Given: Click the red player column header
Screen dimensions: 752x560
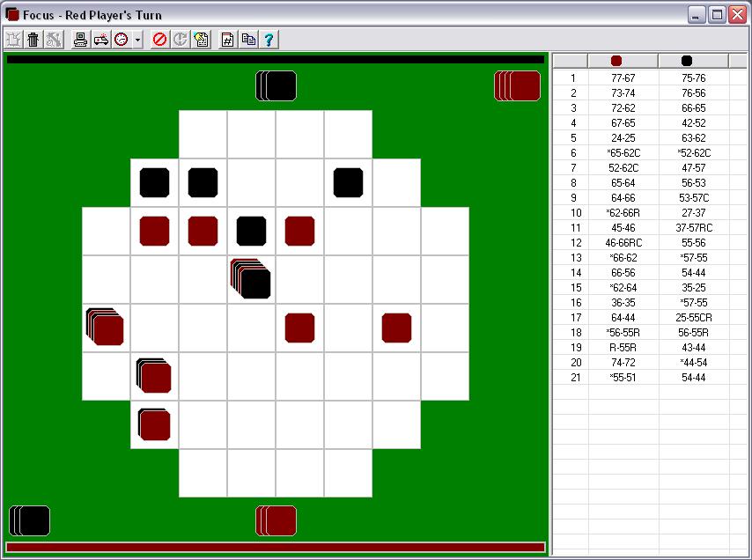Looking at the screenshot, I should pos(623,61).
